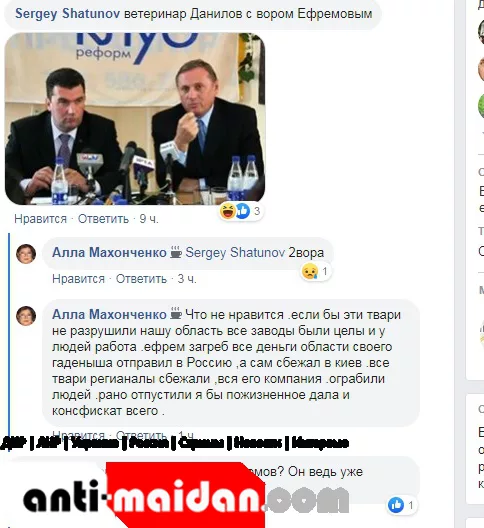484x528 pixels.
Task: Open Алла Махонченко name in long reply
Action: point(109,315)
